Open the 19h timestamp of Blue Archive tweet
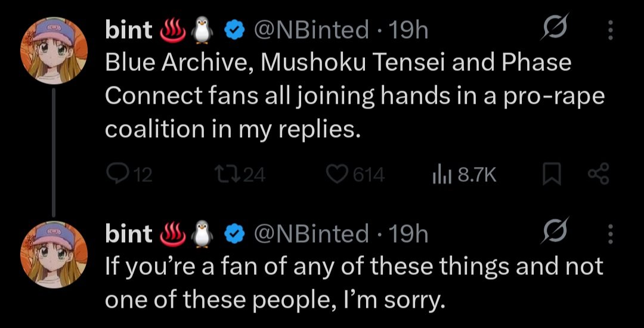The width and height of the screenshot is (644, 328). (408, 30)
